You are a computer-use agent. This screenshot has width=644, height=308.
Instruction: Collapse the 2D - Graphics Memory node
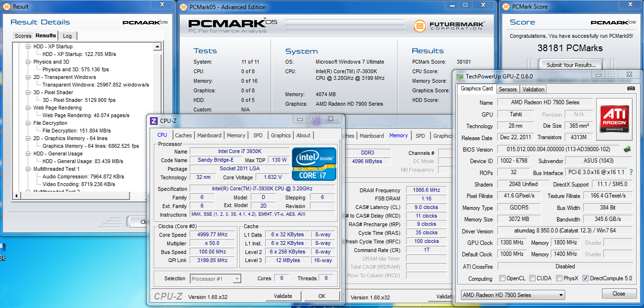click(x=28, y=139)
